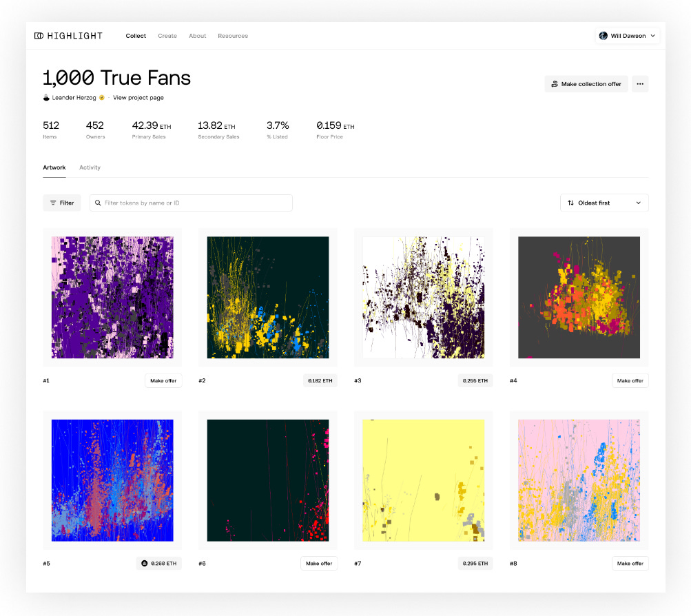Open the three-dot more options menu
This screenshot has width=691, height=616.
click(639, 84)
